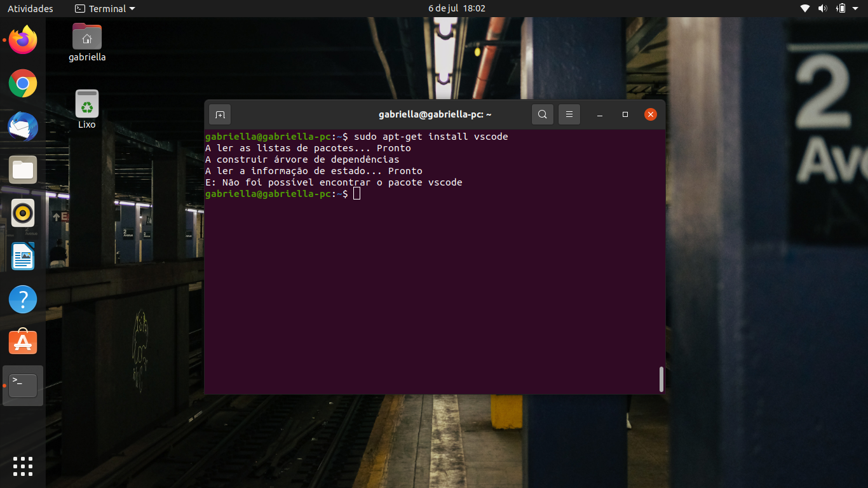Open a new terminal tab
The width and height of the screenshot is (868, 488).
220,114
